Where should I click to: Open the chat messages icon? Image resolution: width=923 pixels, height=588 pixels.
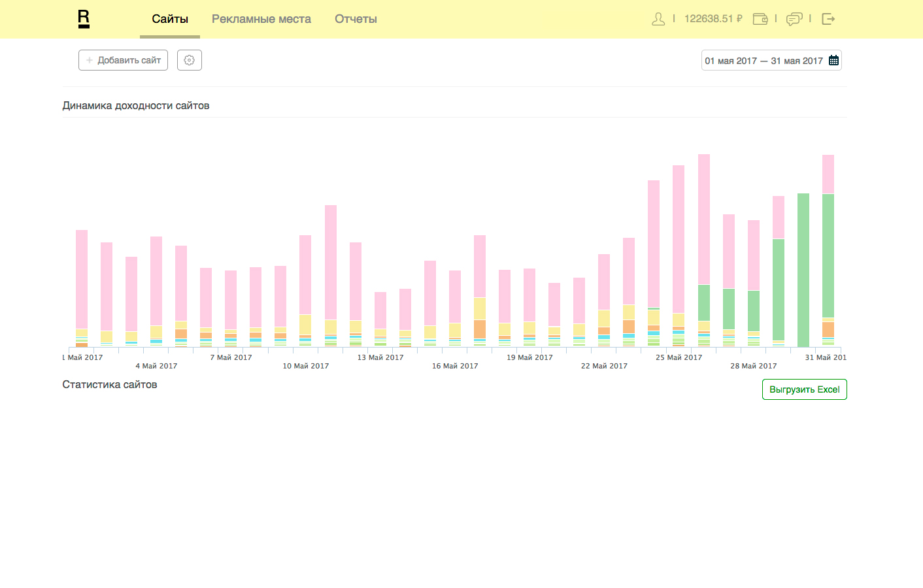(794, 19)
